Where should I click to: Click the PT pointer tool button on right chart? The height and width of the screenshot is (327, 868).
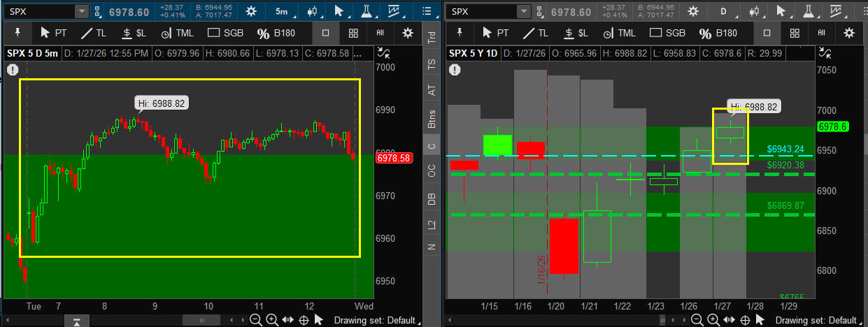[497, 33]
